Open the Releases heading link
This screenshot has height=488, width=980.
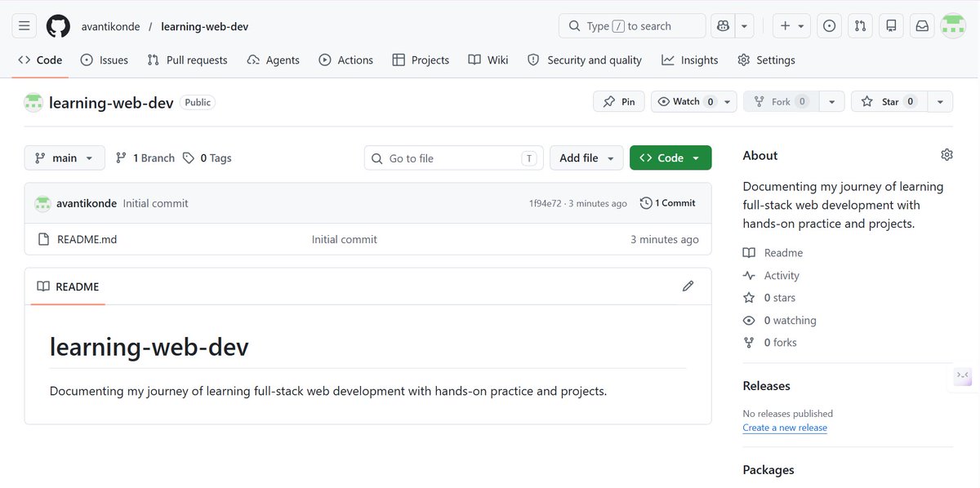(766, 386)
